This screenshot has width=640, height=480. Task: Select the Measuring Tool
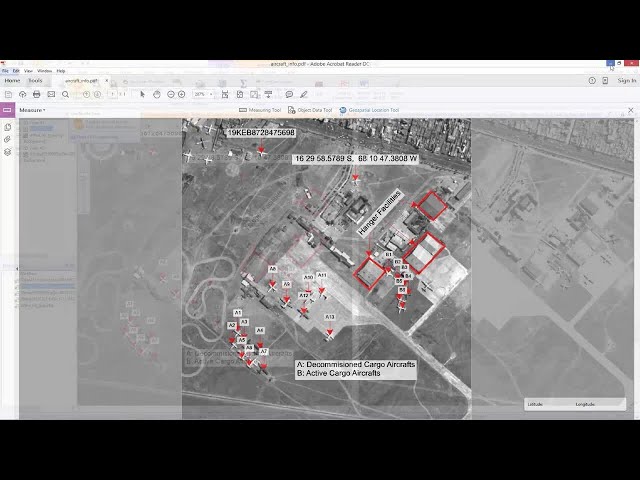click(x=260, y=110)
